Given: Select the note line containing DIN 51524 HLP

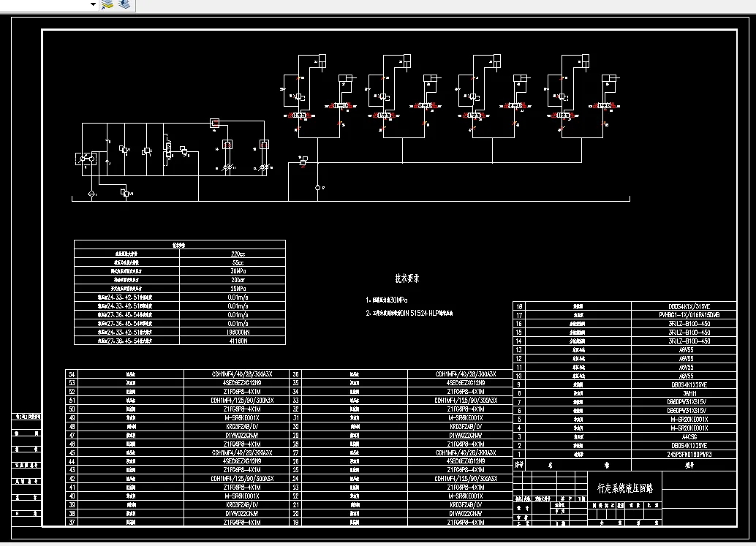Looking at the screenshot, I should 409,313.
